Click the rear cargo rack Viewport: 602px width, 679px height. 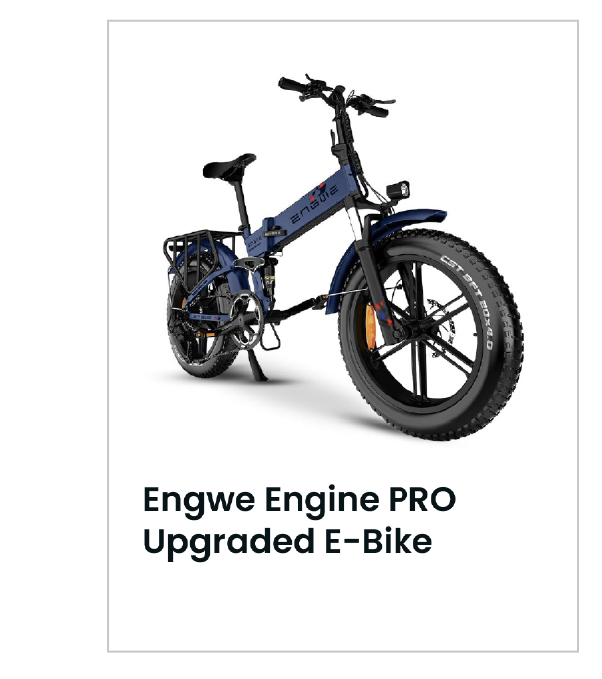point(199,251)
